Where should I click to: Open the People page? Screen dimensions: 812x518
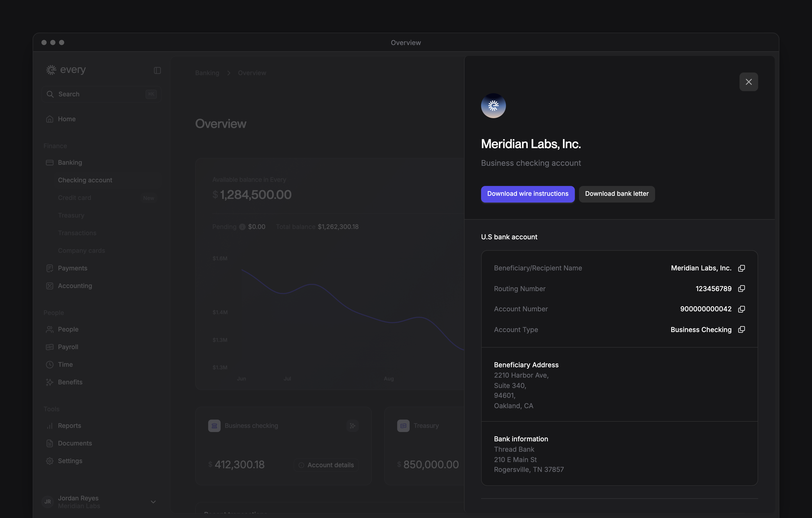click(x=101, y=329)
